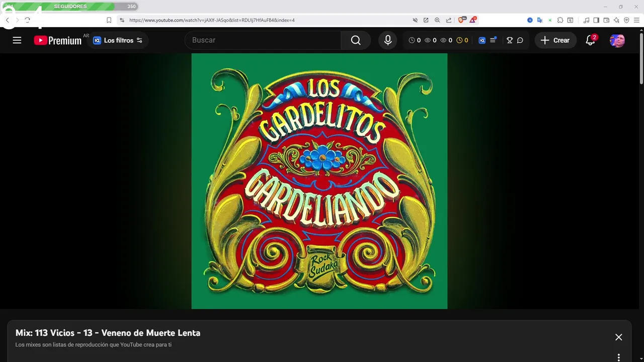
Task: Open the blue IQ extension icon in YouTube header
Action: (482, 40)
